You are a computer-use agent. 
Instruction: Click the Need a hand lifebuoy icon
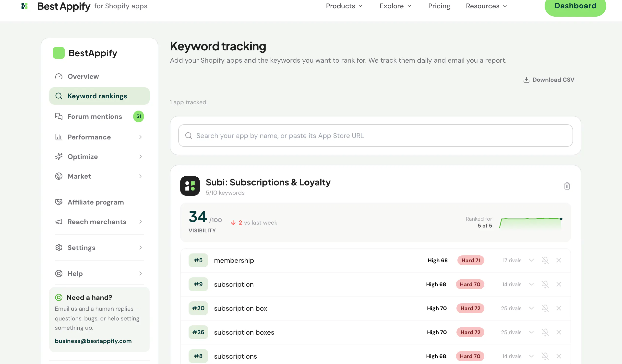[59, 297]
